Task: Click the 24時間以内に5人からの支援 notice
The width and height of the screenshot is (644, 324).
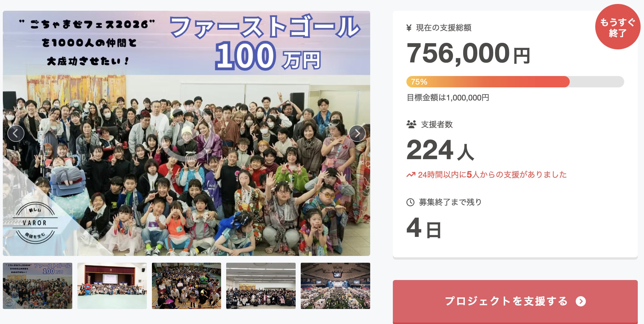Action: pos(492,175)
